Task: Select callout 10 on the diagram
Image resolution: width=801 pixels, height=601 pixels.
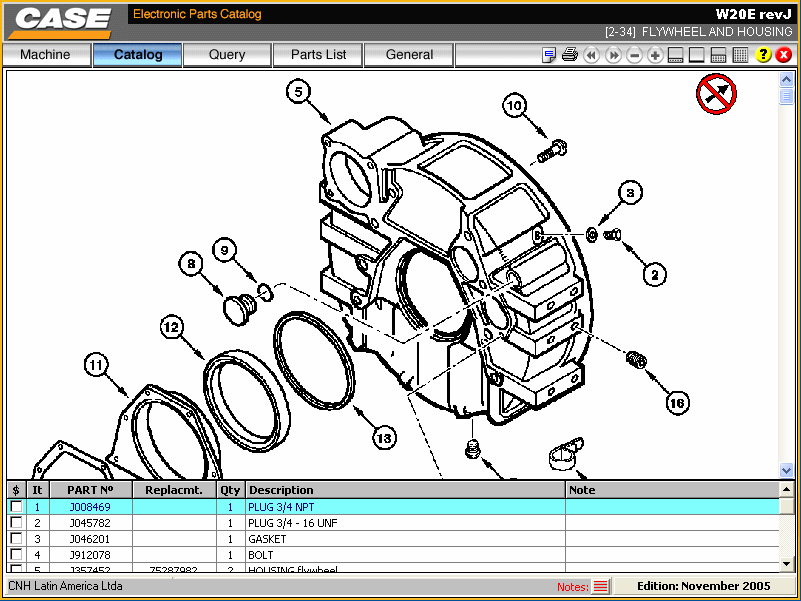Action: click(514, 106)
